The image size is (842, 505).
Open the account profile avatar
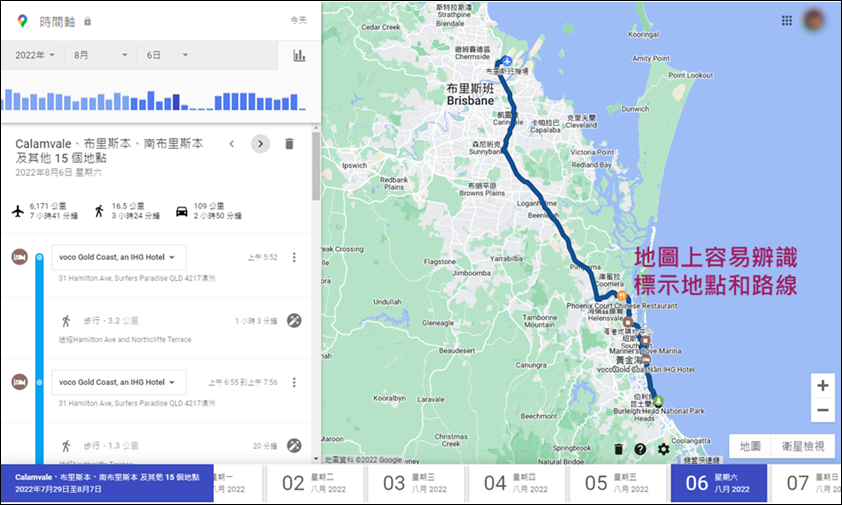tap(814, 20)
